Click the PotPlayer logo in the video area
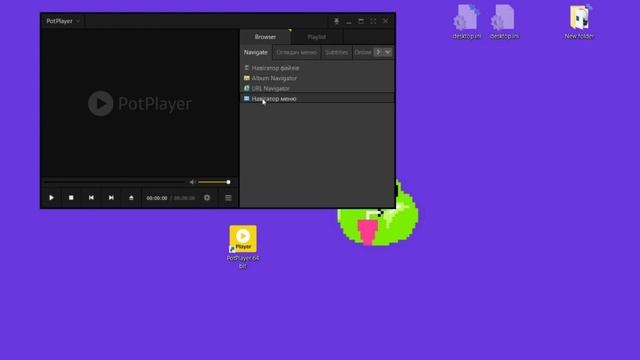The image size is (640, 360). pos(140,103)
